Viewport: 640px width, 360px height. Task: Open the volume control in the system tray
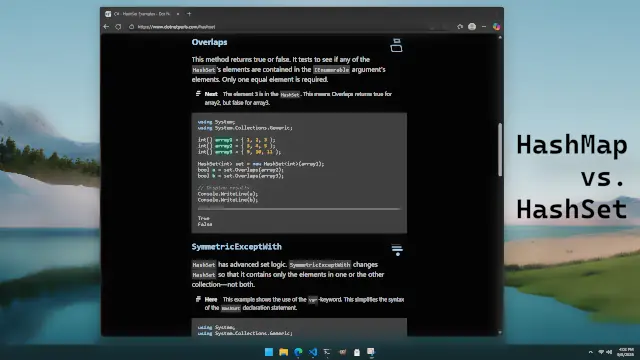pos(609,352)
